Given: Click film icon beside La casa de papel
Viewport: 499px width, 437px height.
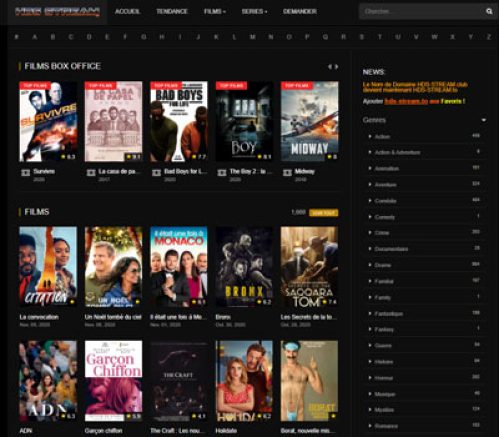Looking at the screenshot, I should 91,172.
